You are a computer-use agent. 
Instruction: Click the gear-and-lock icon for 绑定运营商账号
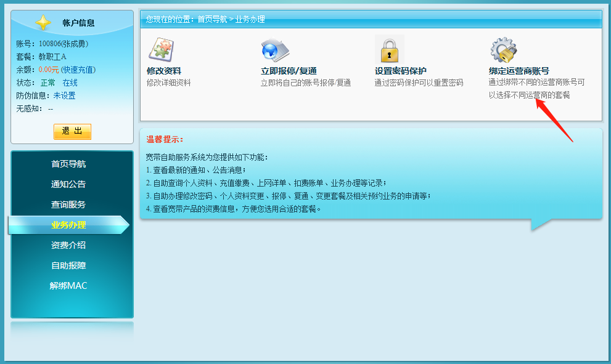pos(504,49)
